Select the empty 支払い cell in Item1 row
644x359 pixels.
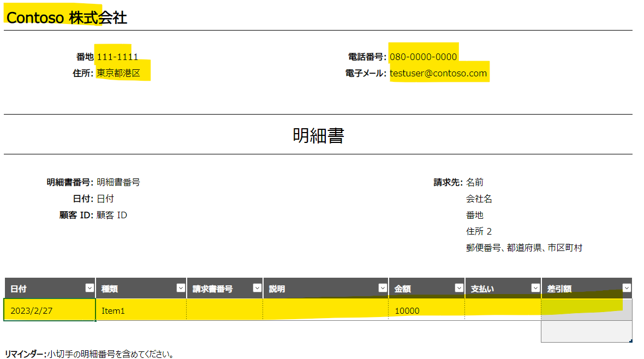(503, 310)
